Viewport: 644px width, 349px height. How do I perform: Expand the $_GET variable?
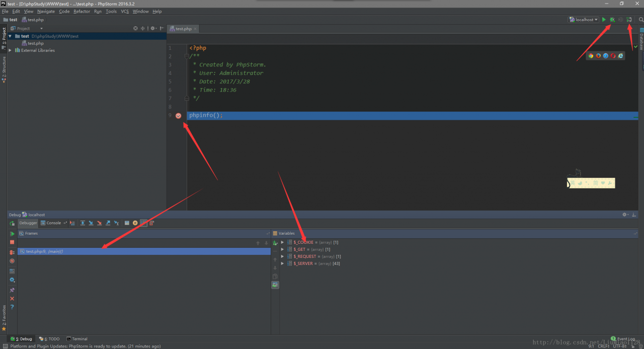[x=283, y=249]
